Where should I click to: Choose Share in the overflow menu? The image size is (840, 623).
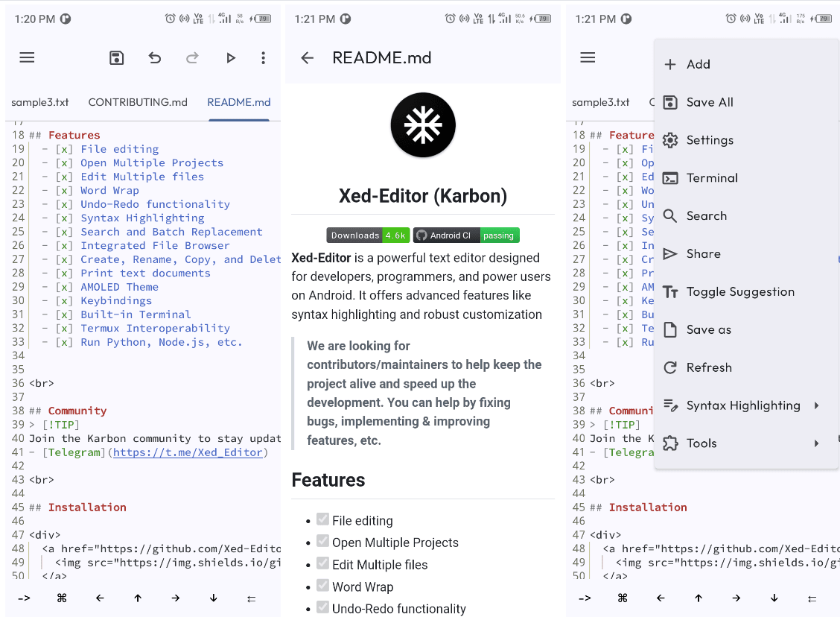[x=745, y=254]
